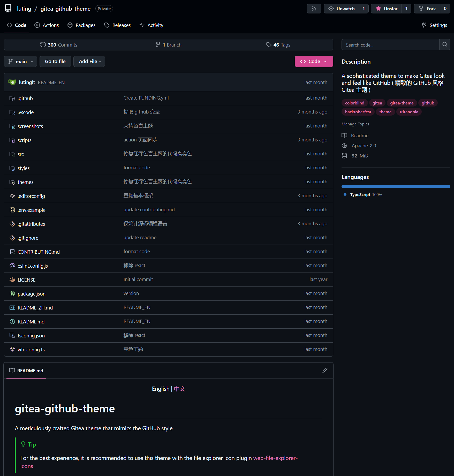
Task: Toggle Unwatch for this repository
Action: pyautogui.click(x=342, y=9)
